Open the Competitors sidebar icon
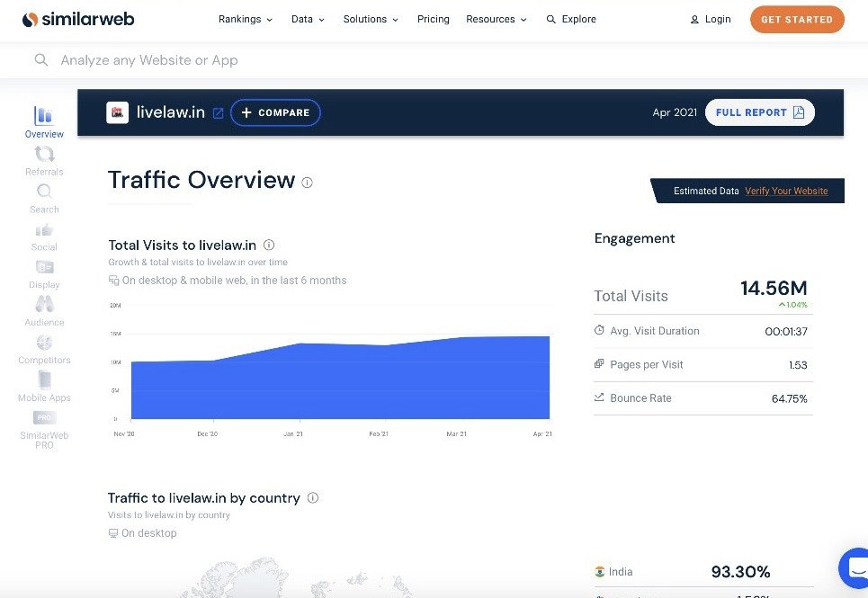This screenshot has width=868, height=598. coord(44,343)
